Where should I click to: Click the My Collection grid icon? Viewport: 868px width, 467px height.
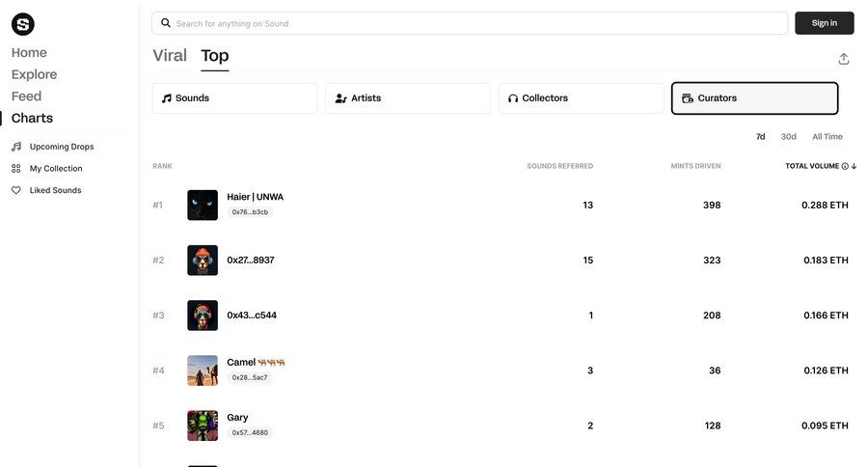pyautogui.click(x=16, y=169)
